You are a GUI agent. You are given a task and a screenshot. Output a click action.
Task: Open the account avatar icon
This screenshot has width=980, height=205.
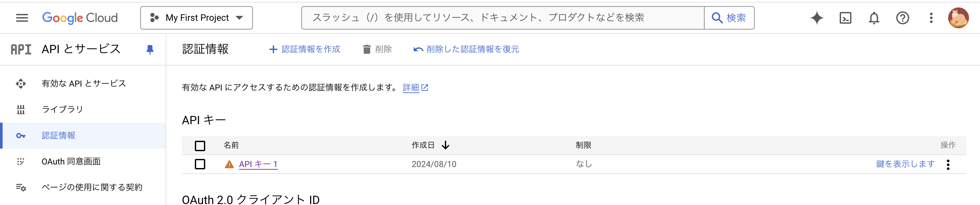[x=959, y=18]
